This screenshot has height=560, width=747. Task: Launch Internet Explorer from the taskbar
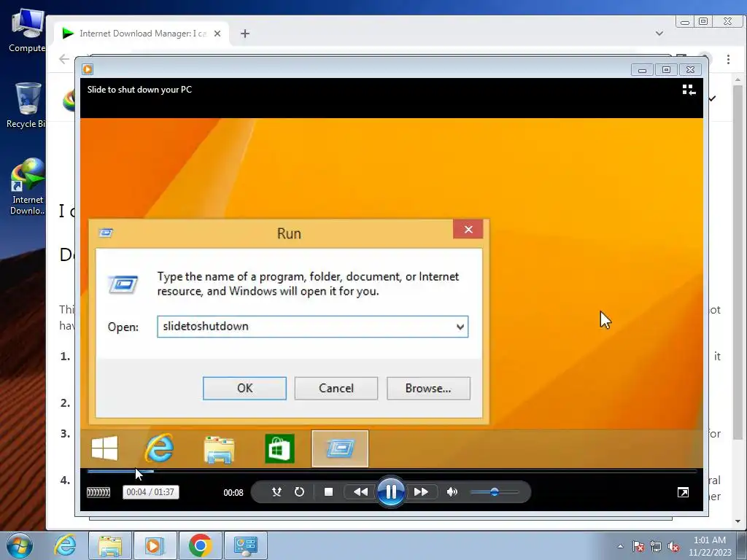click(65, 545)
